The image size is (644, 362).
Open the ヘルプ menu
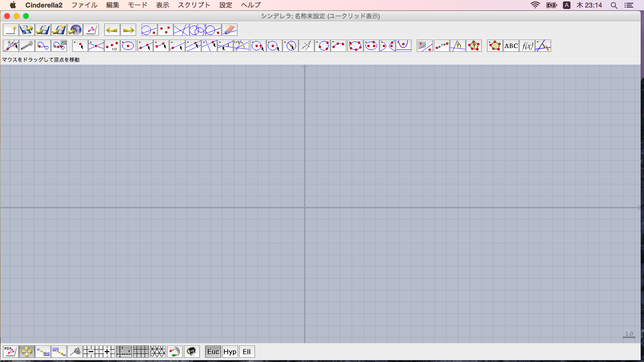point(251,5)
